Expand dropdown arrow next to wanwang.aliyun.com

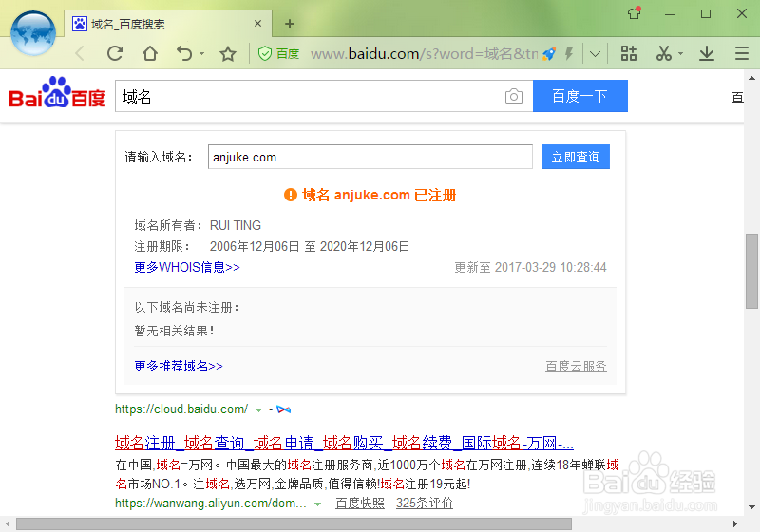click(317, 504)
